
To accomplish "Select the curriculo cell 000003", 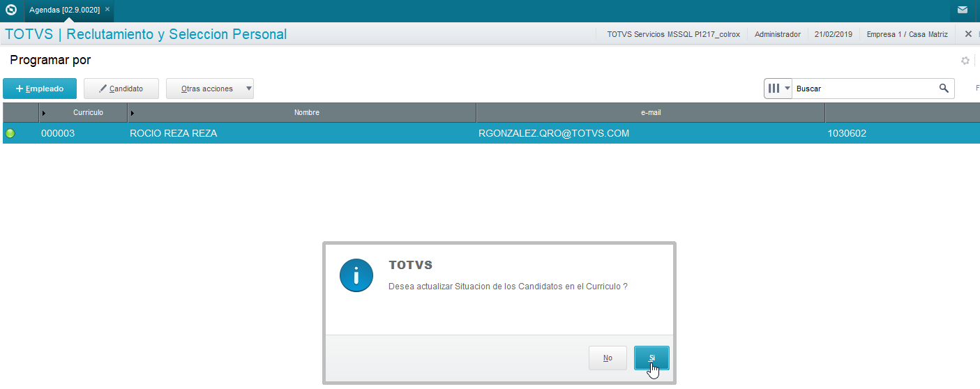I will coord(58,133).
